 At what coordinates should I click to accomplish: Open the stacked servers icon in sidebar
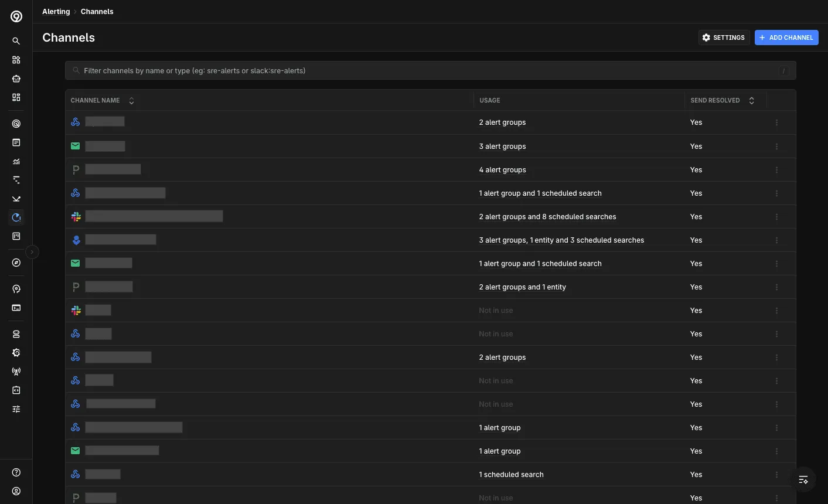click(x=16, y=334)
